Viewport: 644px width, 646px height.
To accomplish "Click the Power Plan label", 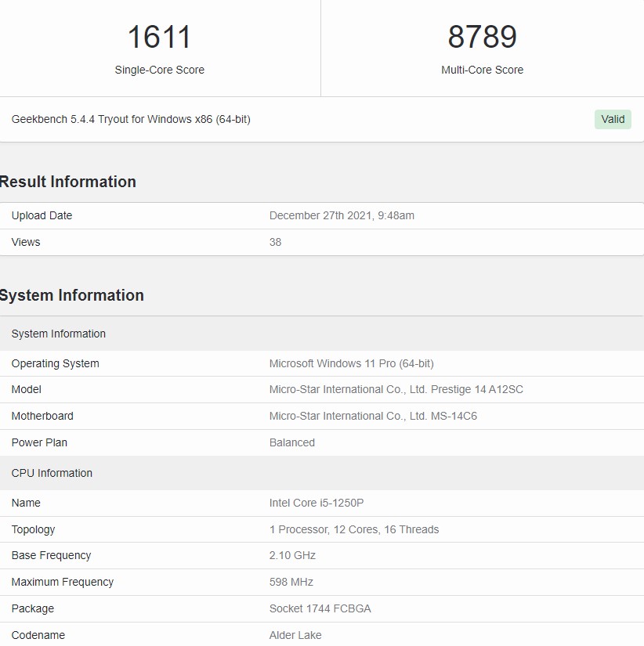I will (39, 442).
